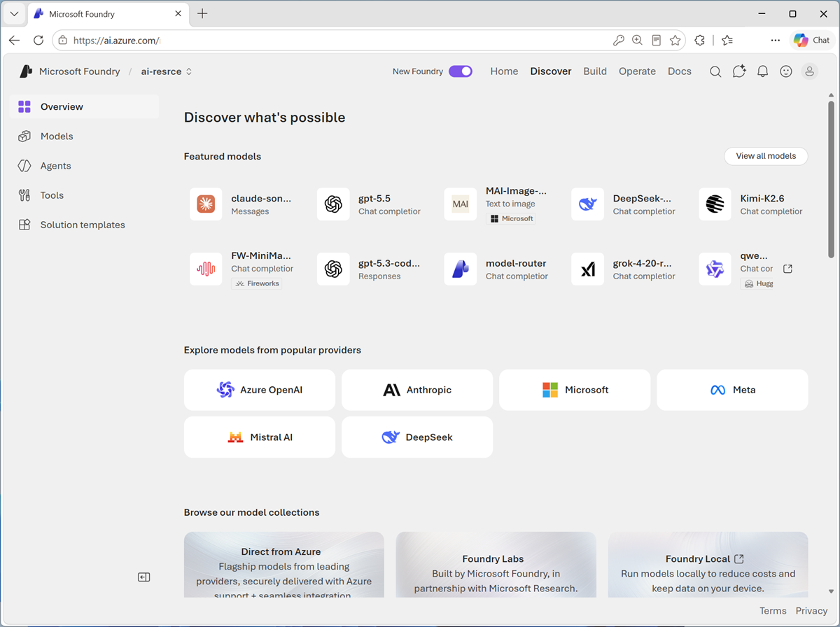This screenshot has height=627, width=840.
Task: Click the grok-4-20 xAI icon
Action: 588,269
